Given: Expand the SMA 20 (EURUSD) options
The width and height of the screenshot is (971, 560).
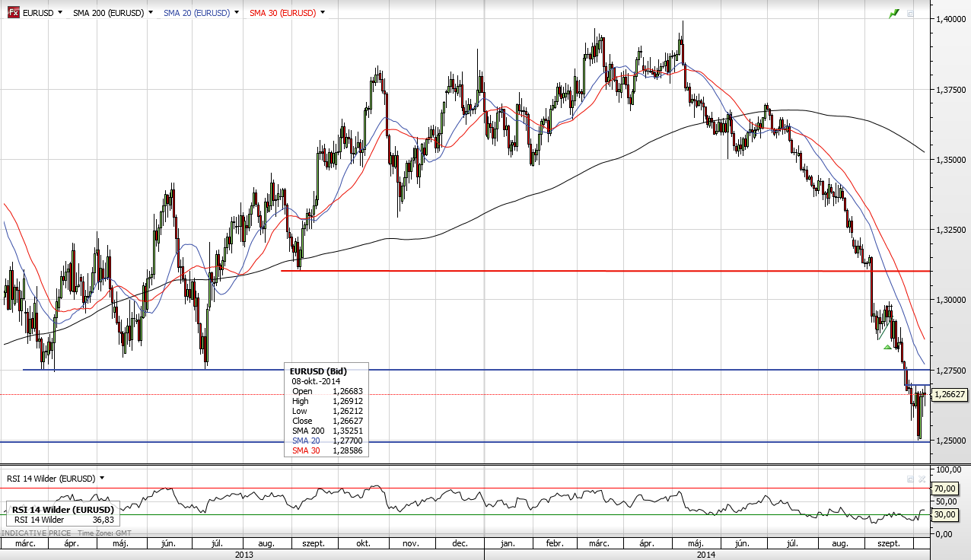Looking at the screenshot, I should tap(237, 13).
